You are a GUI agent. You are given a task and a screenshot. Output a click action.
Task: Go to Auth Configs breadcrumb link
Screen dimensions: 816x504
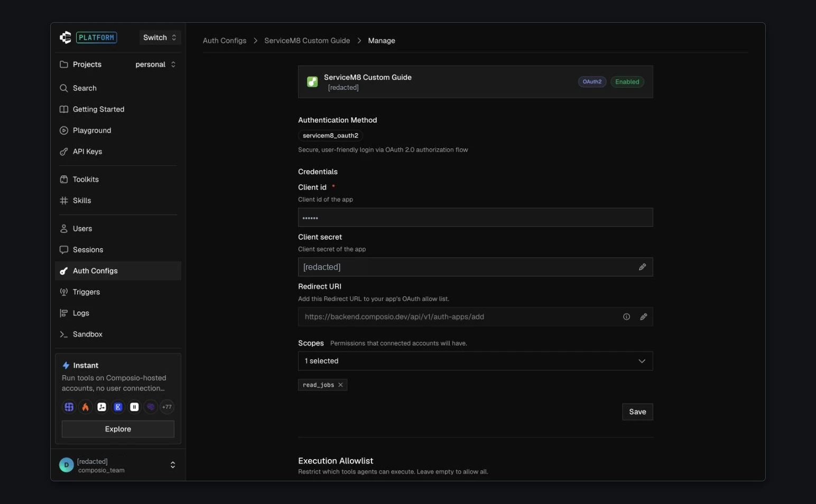(225, 41)
